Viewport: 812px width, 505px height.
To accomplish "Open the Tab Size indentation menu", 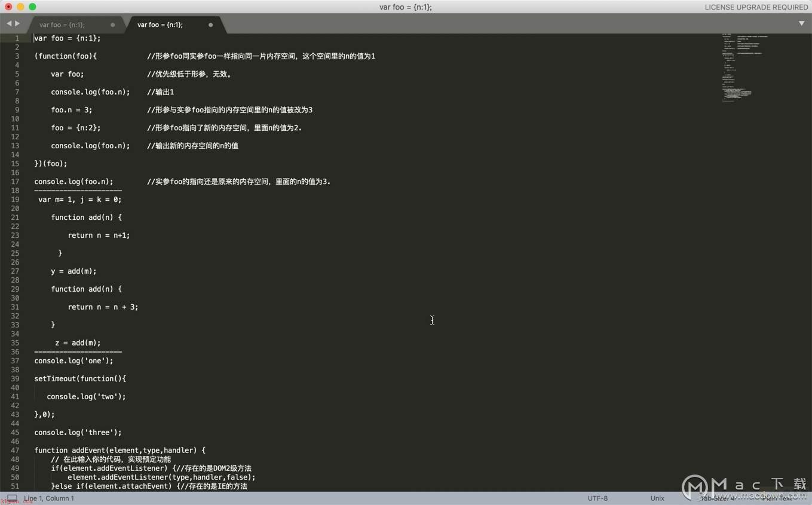I will point(716,498).
